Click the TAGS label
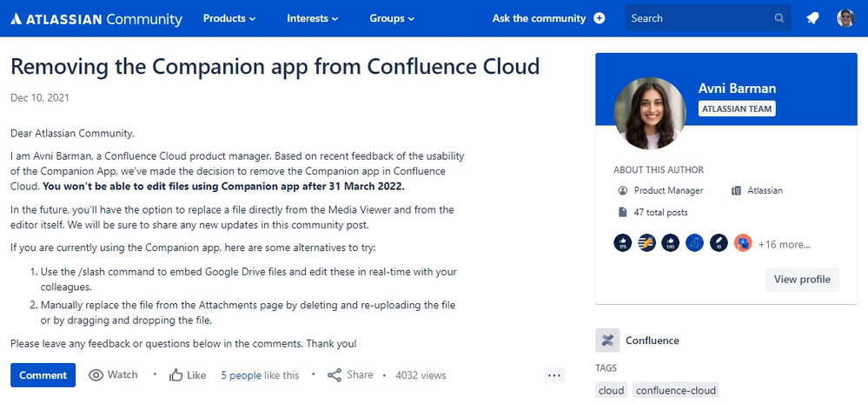 (x=606, y=368)
